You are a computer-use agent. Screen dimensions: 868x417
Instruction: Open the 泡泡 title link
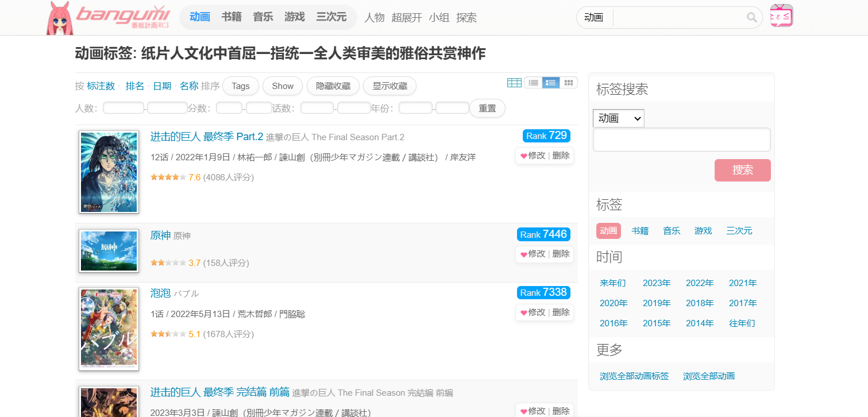click(160, 294)
